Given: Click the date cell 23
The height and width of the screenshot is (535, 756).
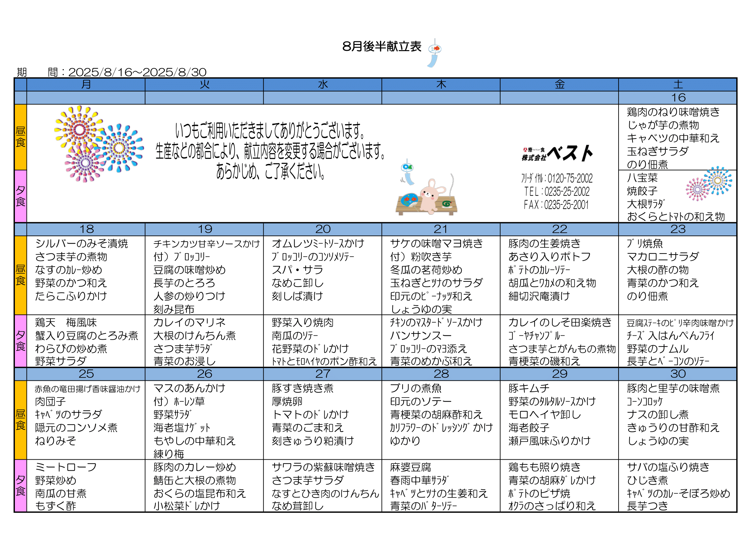Looking at the screenshot, I should pyautogui.click(x=678, y=229).
